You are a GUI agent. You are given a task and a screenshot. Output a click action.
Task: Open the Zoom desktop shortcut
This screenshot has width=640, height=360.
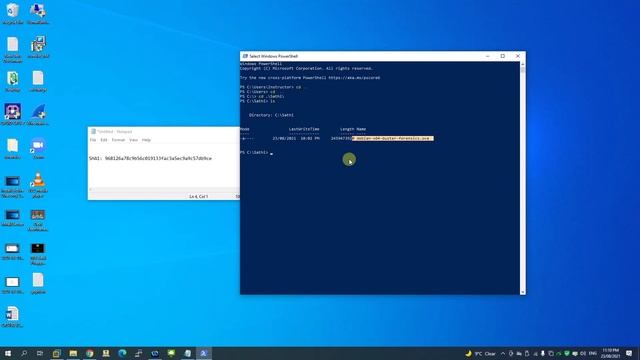tap(38, 149)
